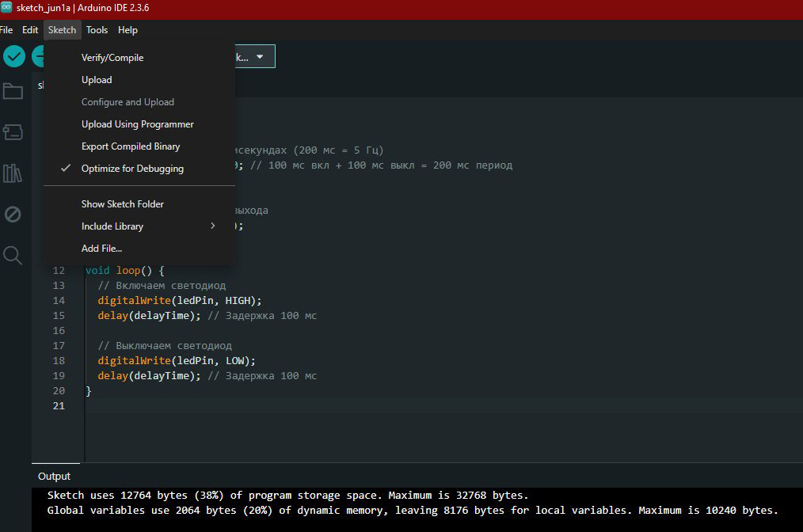Click 'digitalWrite(ledPin, LOW);' code line
Image resolution: width=803 pixels, height=532 pixels.
coord(177,360)
